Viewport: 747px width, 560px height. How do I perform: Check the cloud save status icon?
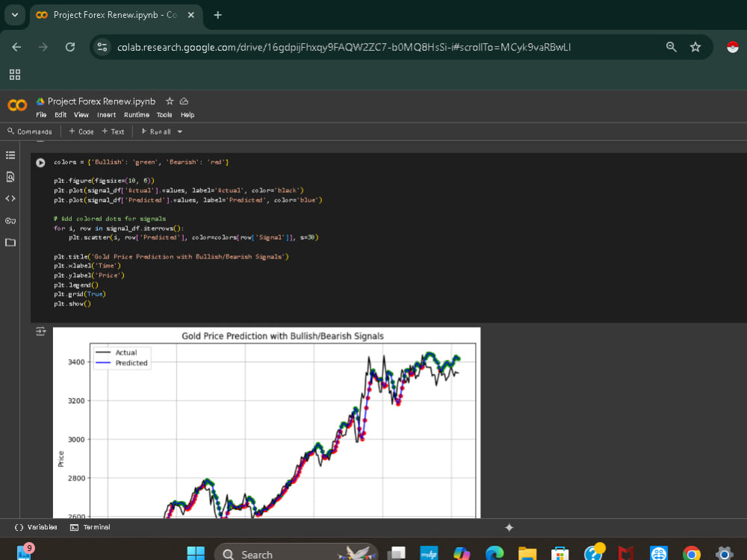(185, 101)
